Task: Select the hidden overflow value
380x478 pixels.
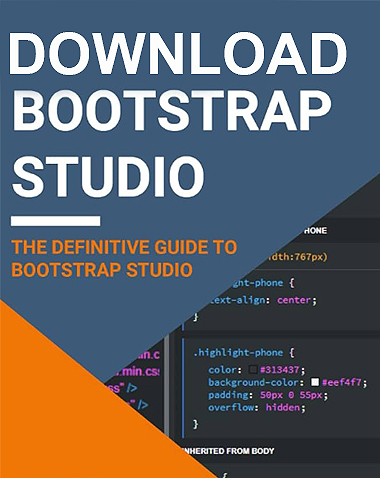Action: [283, 407]
